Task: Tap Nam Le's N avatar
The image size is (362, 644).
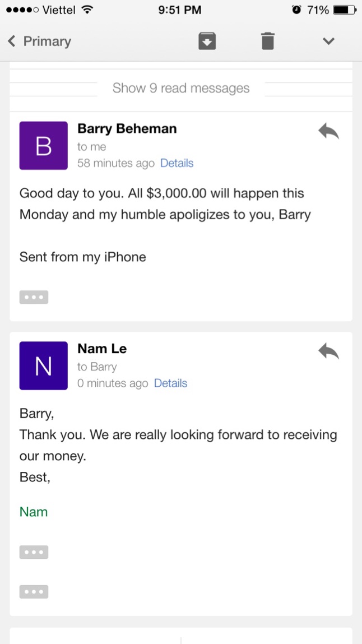Action: point(44,366)
